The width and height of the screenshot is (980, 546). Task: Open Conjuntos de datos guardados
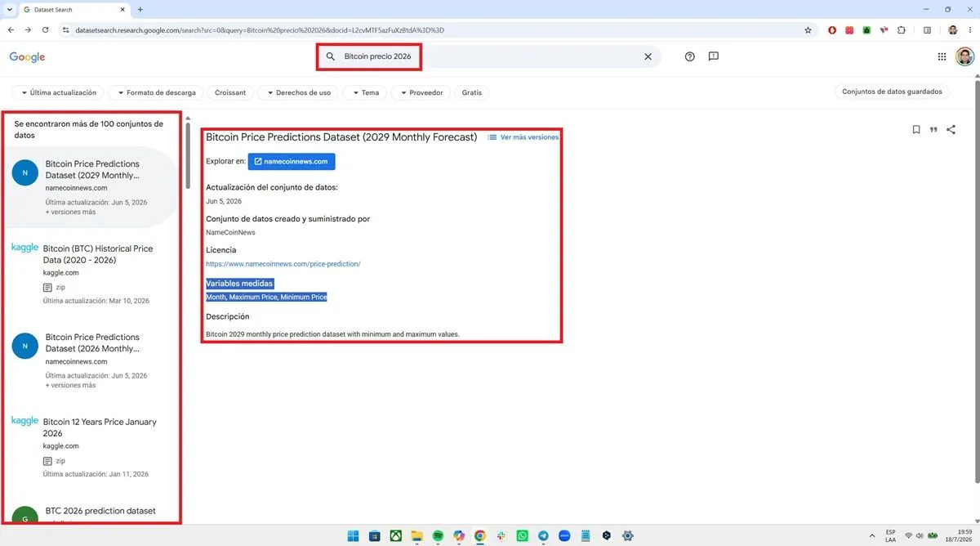pyautogui.click(x=892, y=92)
